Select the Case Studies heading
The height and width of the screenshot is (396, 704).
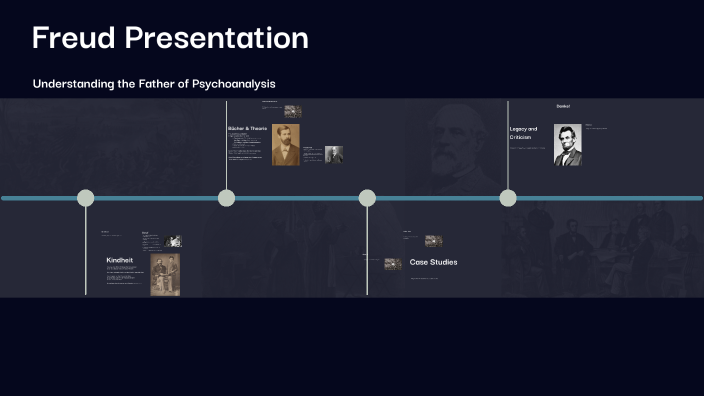coord(433,262)
